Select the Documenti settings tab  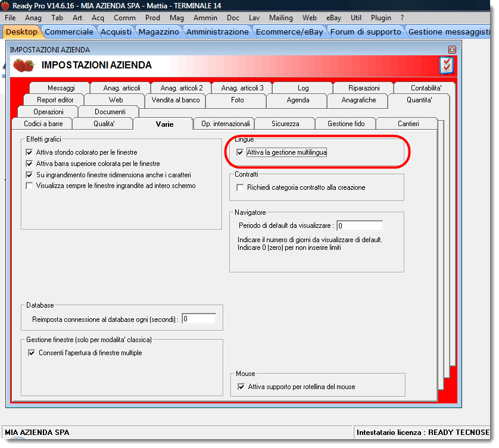[109, 112]
